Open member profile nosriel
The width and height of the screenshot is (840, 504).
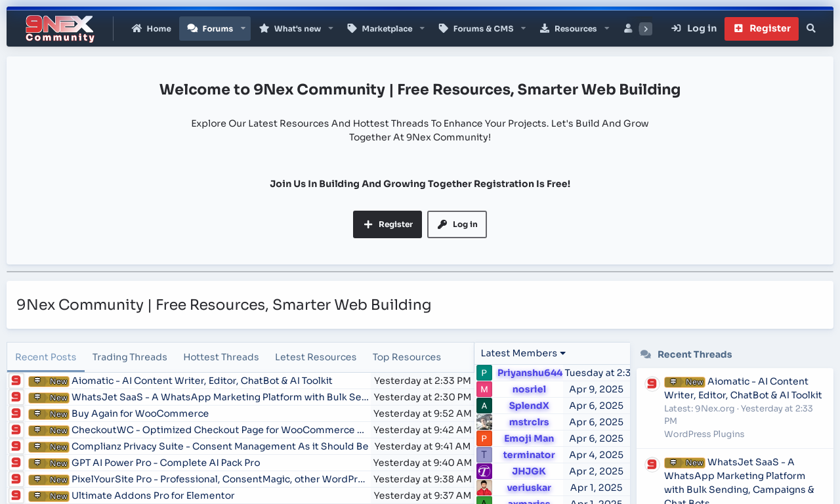(529, 389)
